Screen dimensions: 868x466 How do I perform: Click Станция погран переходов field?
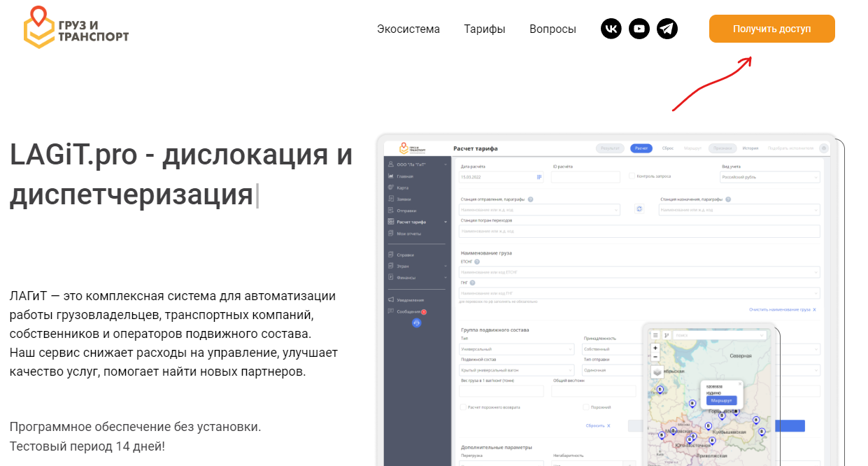(x=639, y=231)
